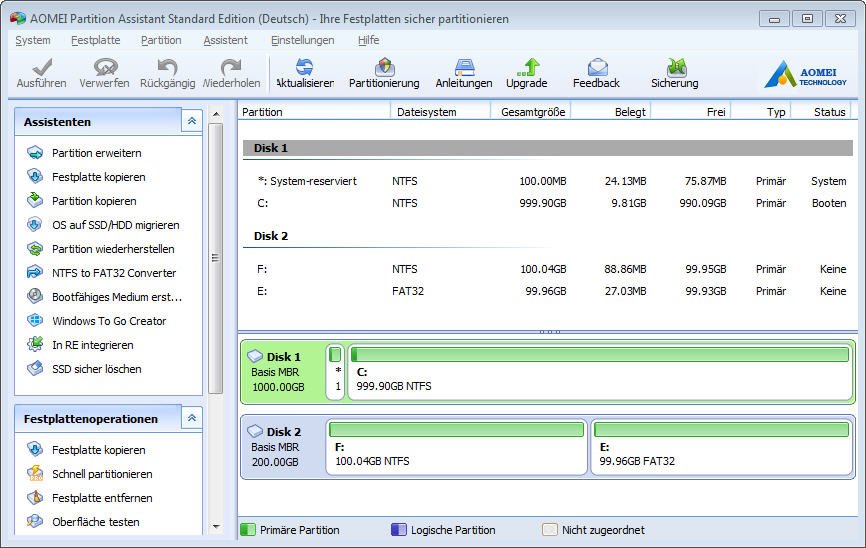Click the SSD sicher löschen link
This screenshot has height=548, width=866.
[97, 368]
